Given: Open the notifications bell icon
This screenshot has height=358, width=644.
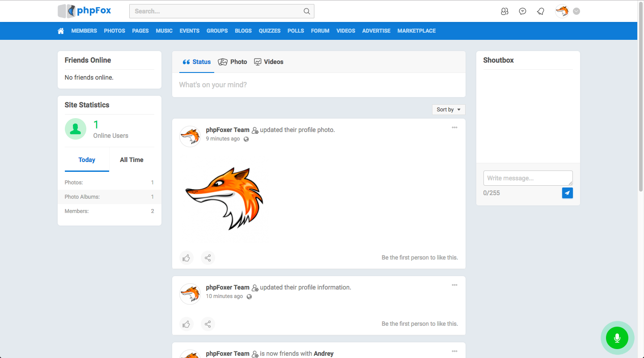Looking at the screenshot, I should [x=541, y=11].
